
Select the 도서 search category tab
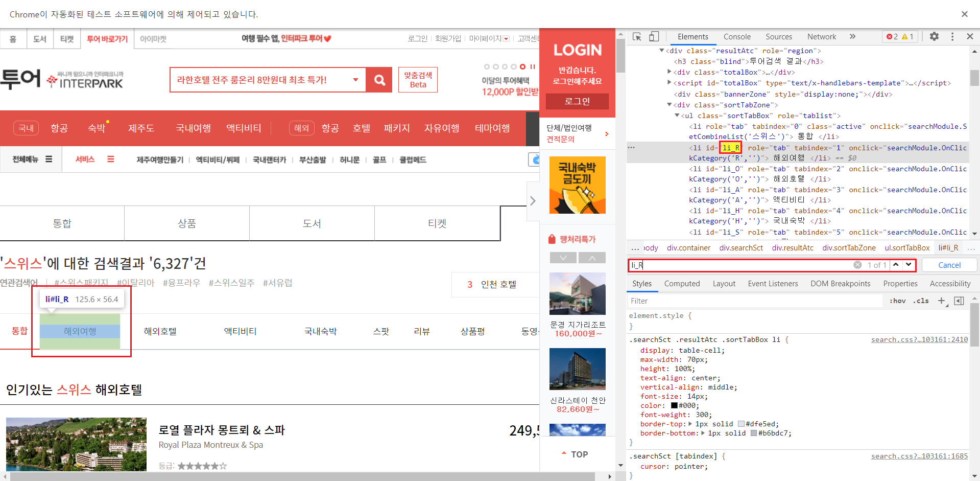[312, 223]
